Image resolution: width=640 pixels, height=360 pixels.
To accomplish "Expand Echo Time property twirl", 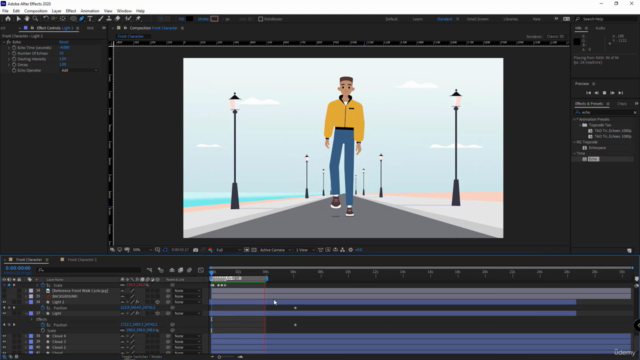I will (x=9, y=48).
